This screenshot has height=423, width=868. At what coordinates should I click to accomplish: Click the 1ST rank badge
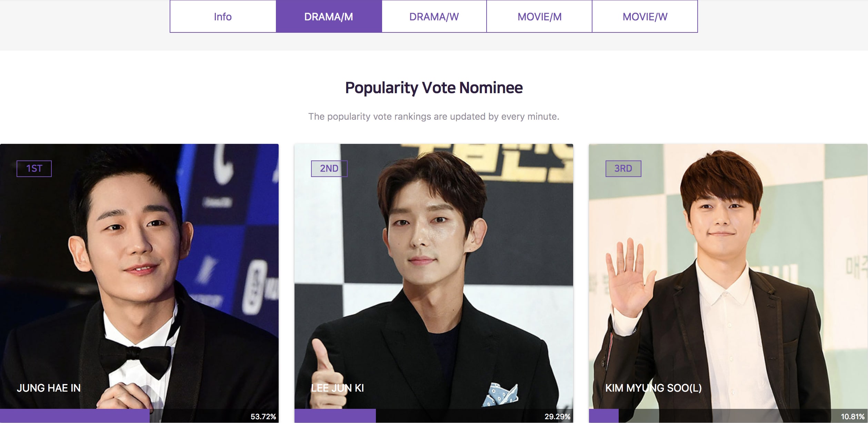click(x=34, y=168)
